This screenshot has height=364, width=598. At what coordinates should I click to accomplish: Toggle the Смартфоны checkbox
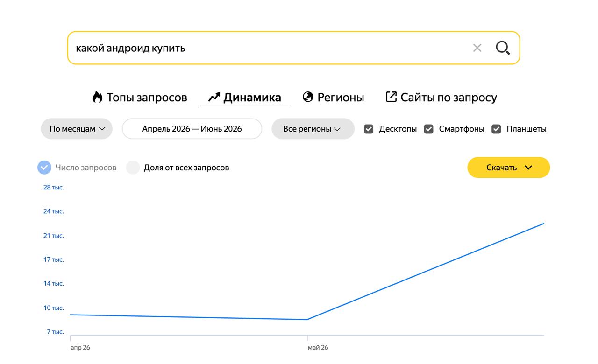[x=428, y=129]
